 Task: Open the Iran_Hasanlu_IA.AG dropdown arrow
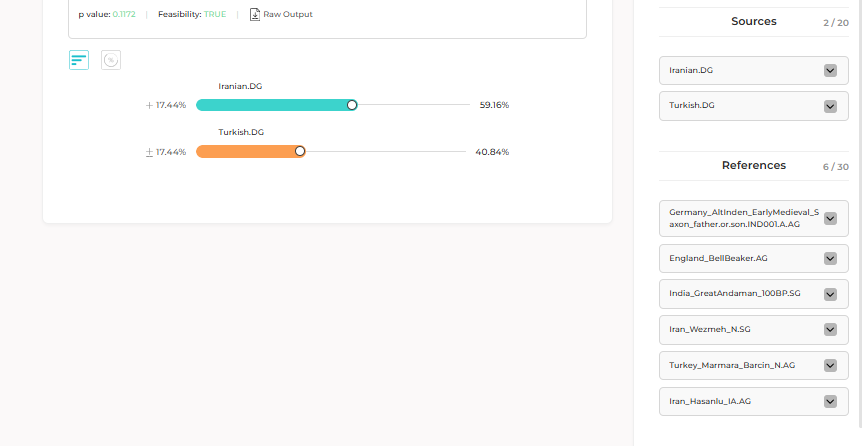[829, 401]
